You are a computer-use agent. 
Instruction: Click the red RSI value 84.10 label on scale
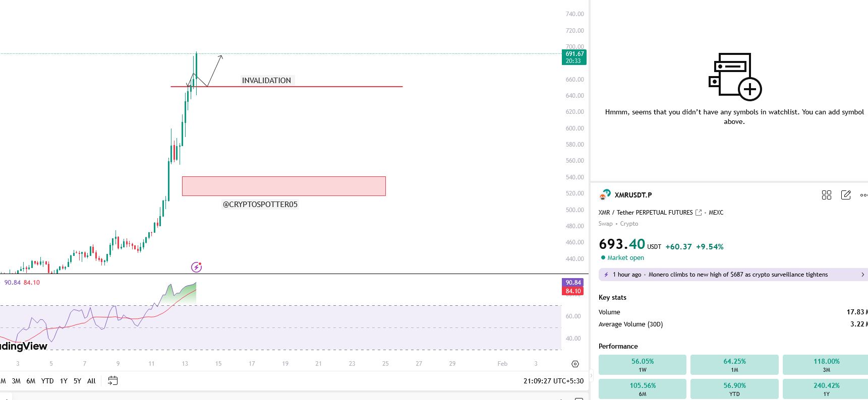(573, 291)
